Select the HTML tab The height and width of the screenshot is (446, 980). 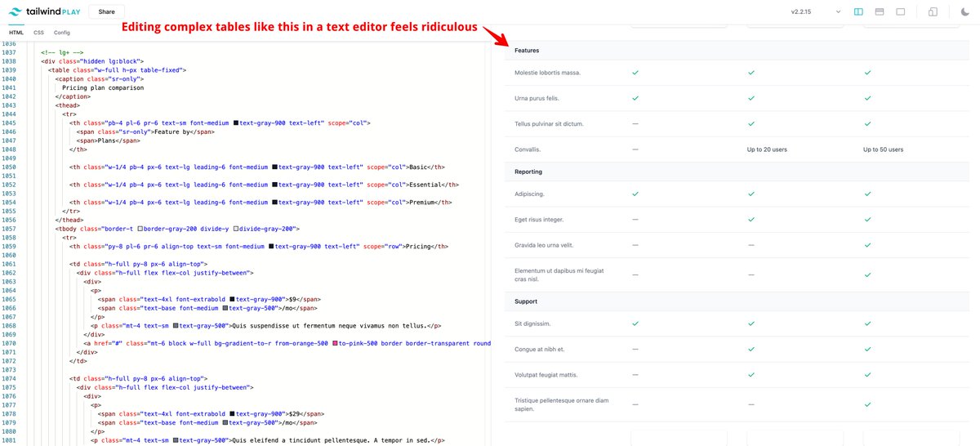16,33
